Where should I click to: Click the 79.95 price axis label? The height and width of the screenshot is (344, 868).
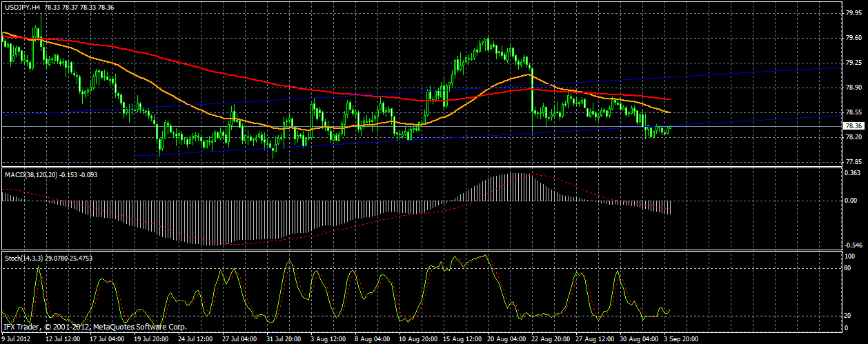[x=853, y=12]
